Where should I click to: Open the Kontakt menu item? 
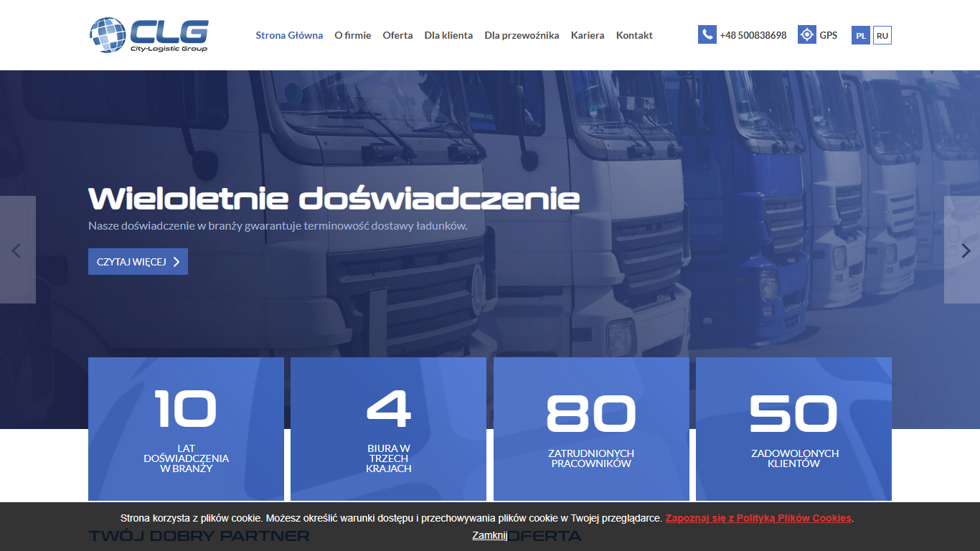pyautogui.click(x=634, y=35)
